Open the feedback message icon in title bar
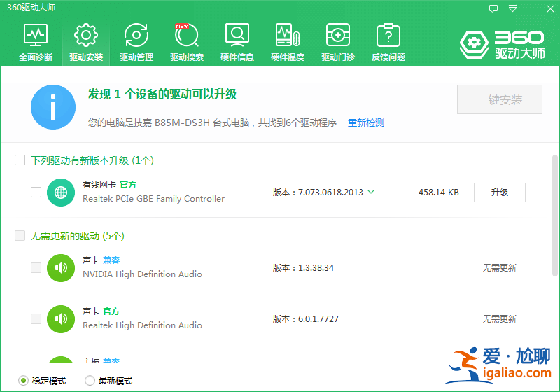Viewport: 560px width, 392px height. [x=493, y=8]
